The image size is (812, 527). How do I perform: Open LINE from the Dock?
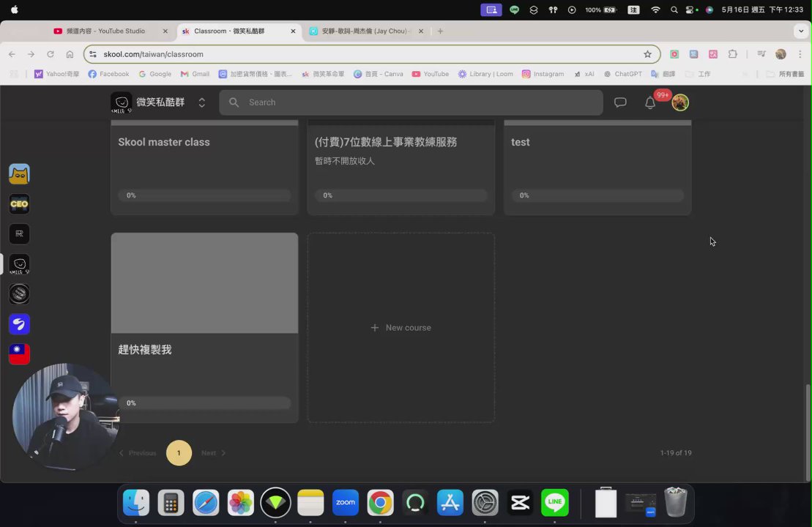(554, 503)
